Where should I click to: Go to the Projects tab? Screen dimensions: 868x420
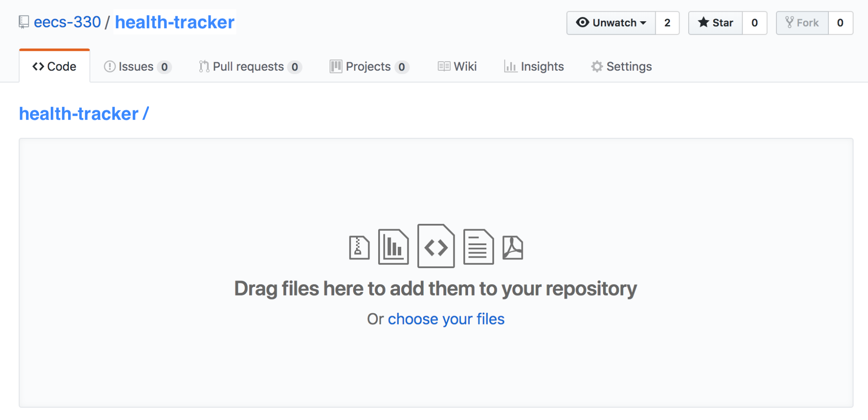(x=369, y=66)
